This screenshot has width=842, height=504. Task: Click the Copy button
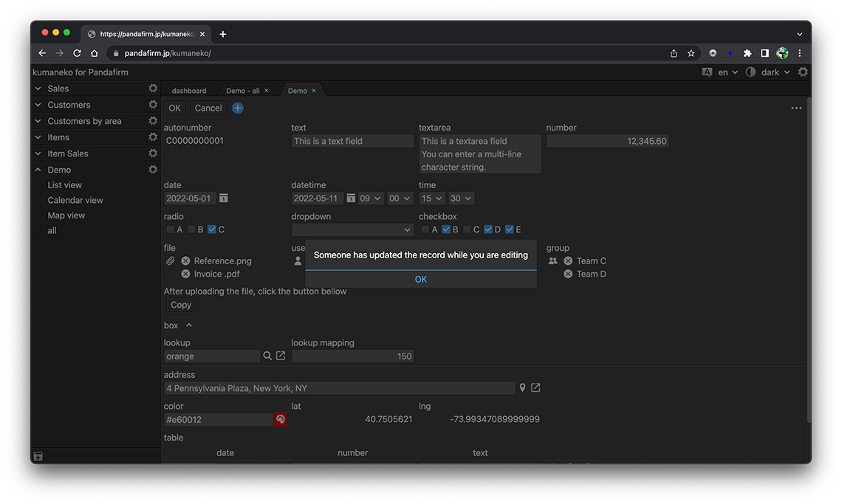[181, 305]
